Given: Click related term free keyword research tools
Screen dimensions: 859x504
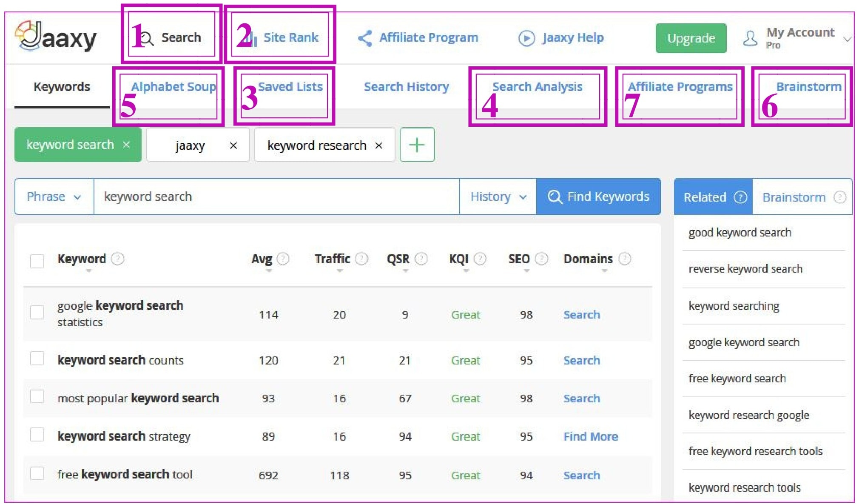Looking at the screenshot, I should pos(756,451).
